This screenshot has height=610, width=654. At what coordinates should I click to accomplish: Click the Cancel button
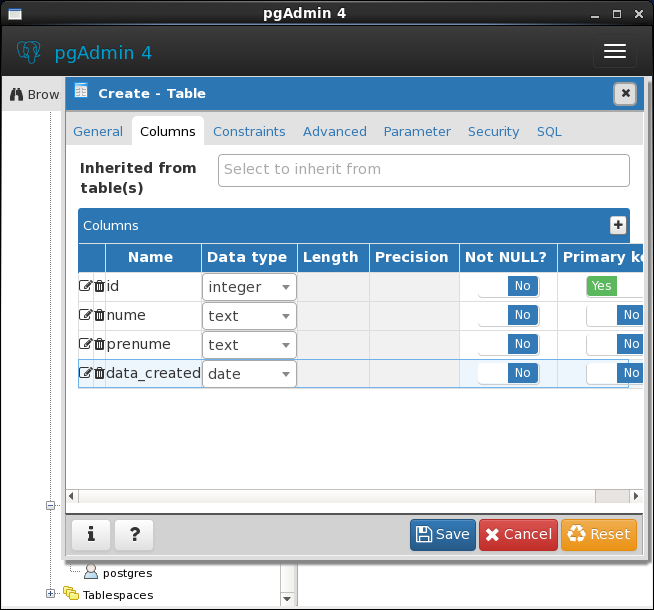tap(518, 535)
